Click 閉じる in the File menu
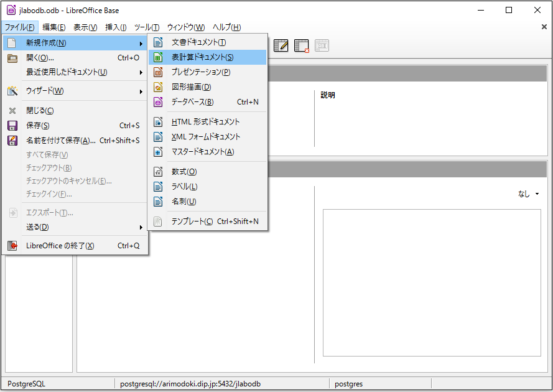 tap(75, 111)
